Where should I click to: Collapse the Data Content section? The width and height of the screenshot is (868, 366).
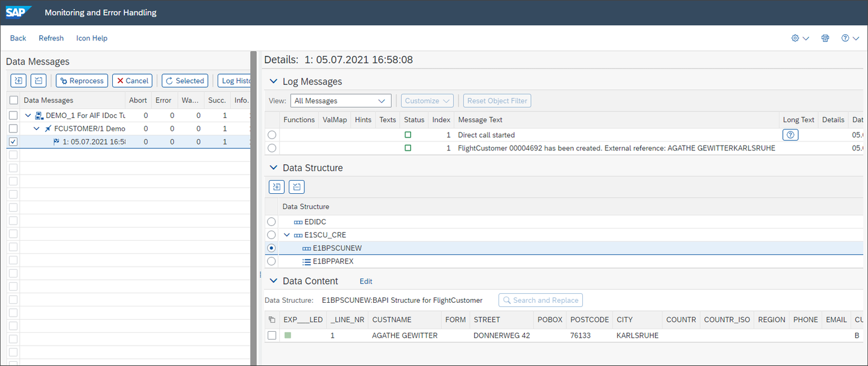(273, 281)
